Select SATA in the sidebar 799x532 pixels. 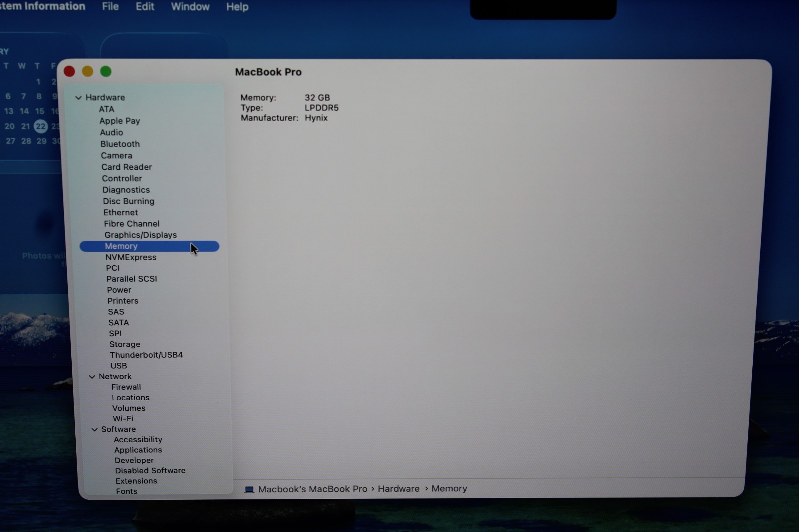point(118,323)
